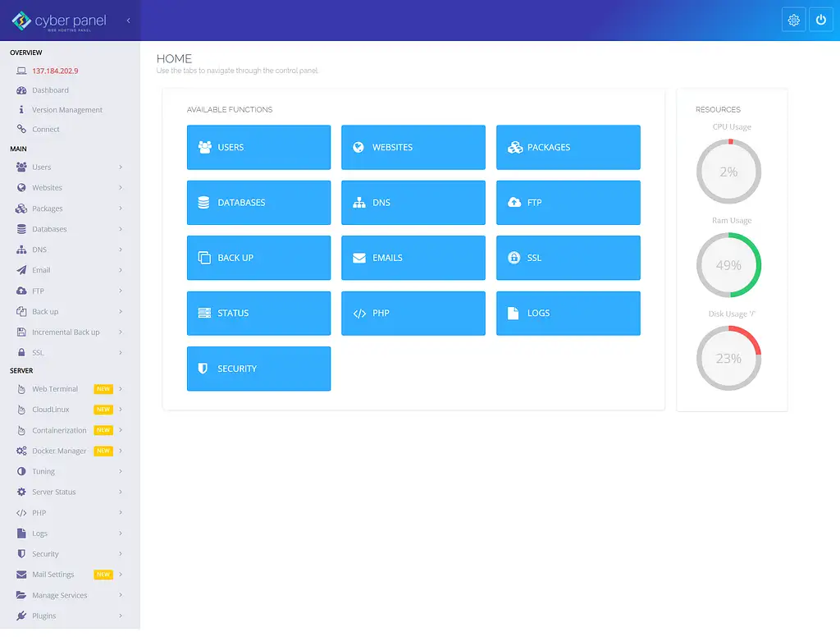Click the CPU Usage 2% gauge

click(728, 172)
